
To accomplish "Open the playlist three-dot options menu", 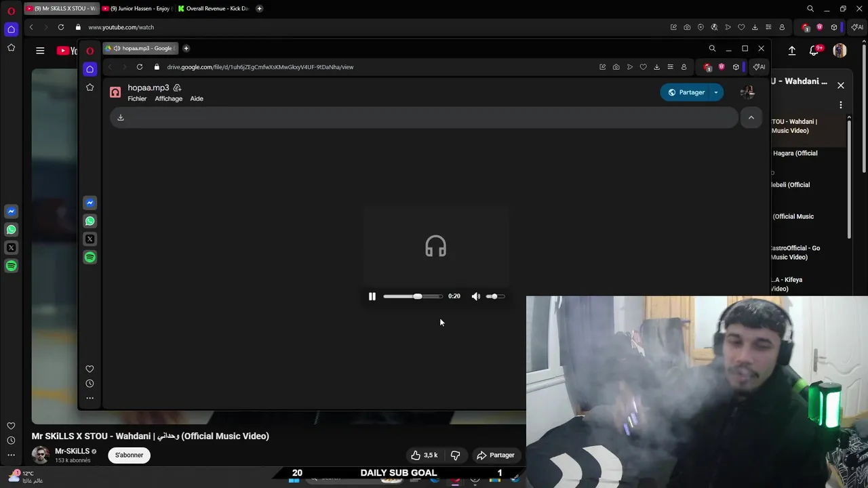I will [841, 105].
